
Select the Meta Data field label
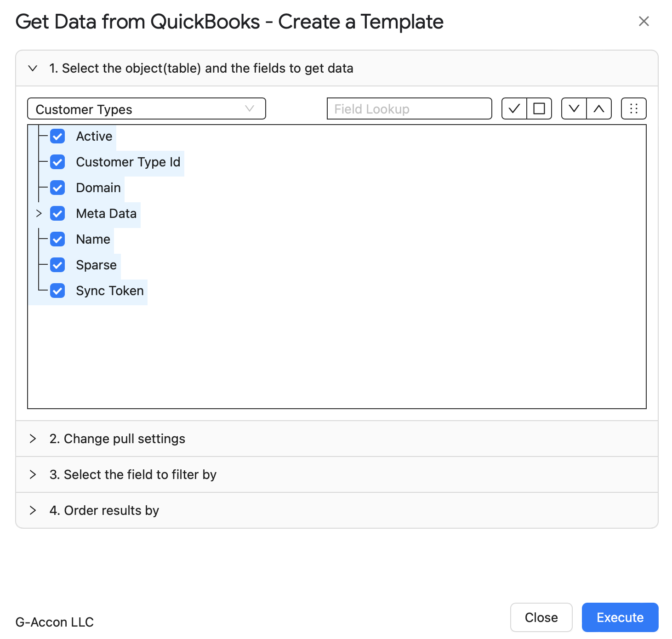coord(106,214)
